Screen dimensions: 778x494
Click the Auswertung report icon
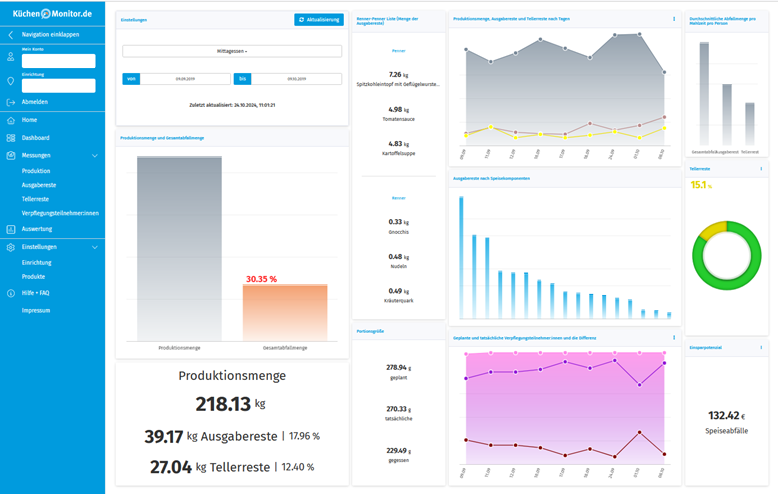[10, 228]
